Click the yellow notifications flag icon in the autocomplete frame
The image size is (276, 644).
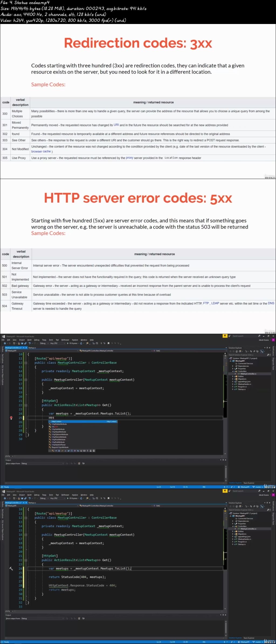225,336
